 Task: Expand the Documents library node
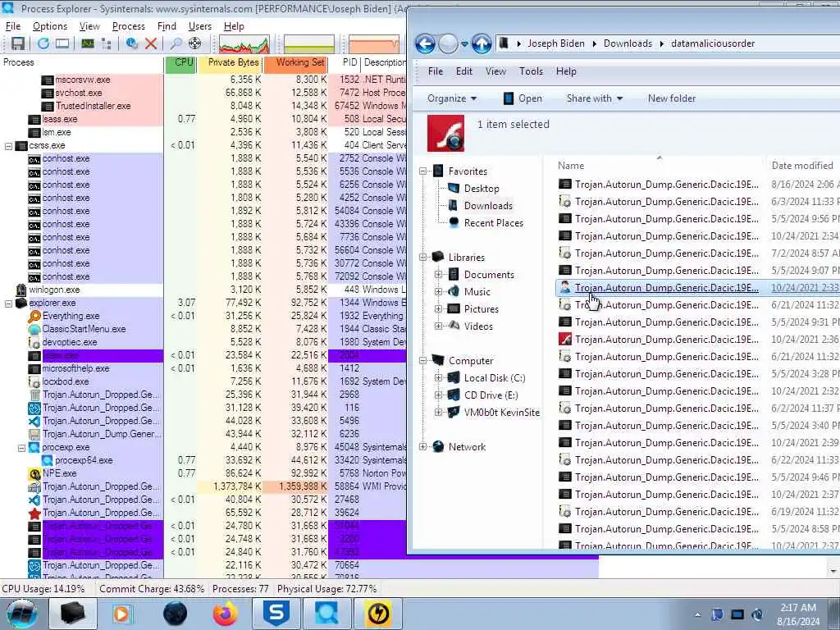tap(438, 275)
